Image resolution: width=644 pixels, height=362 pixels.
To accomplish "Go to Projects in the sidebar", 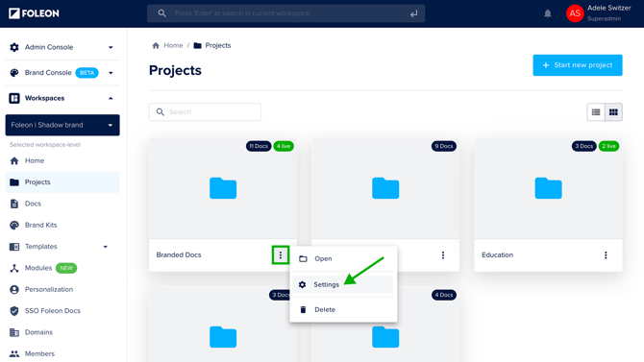I will pos(62,182).
